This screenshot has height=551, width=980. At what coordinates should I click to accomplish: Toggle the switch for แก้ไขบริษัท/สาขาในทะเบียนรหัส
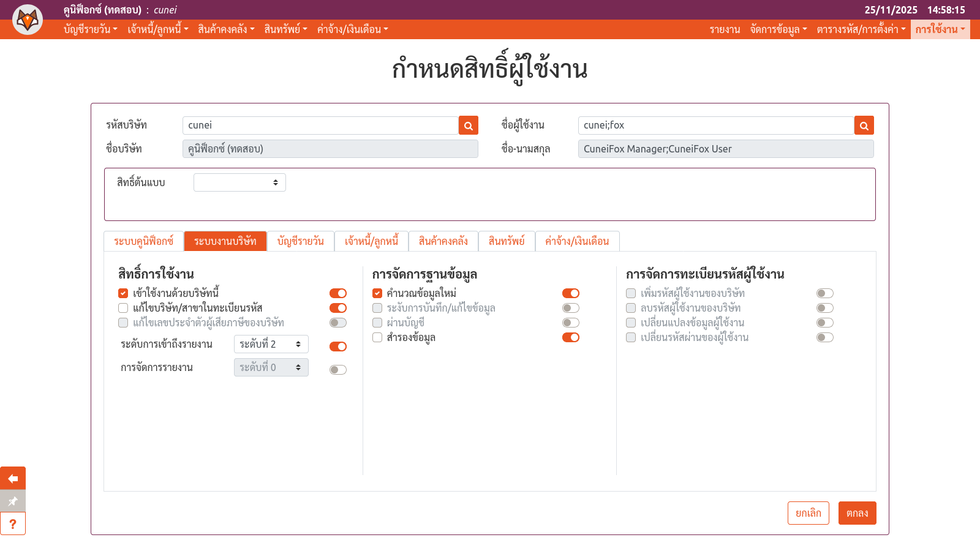(337, 308)
